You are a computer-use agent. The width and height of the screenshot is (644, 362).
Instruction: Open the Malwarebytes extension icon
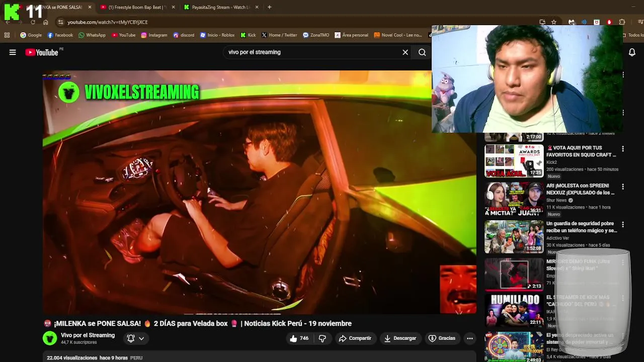click(572, 22)
